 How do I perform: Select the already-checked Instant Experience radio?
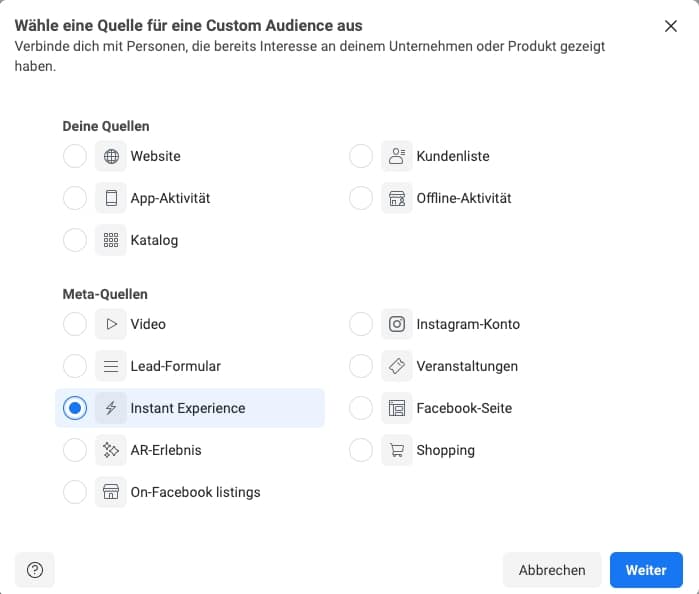[75, 409]
